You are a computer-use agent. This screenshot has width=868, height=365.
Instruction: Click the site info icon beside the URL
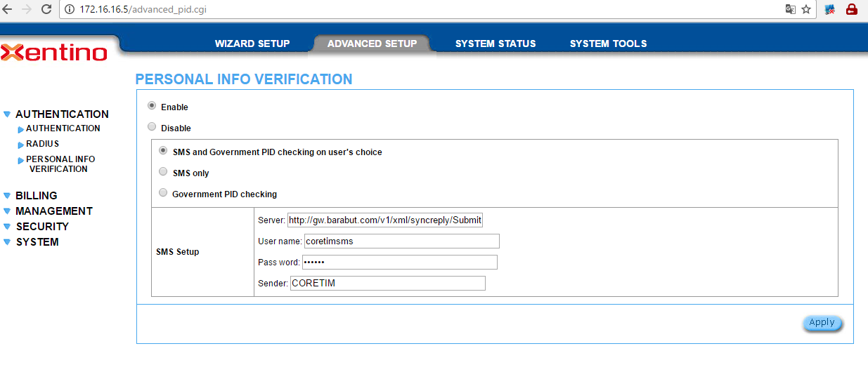click(69, 10)
